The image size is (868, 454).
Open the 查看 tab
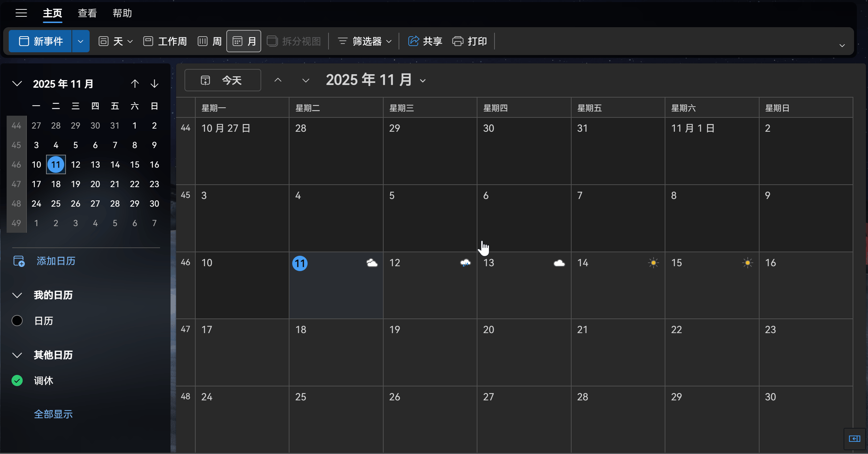click(87, 13)
